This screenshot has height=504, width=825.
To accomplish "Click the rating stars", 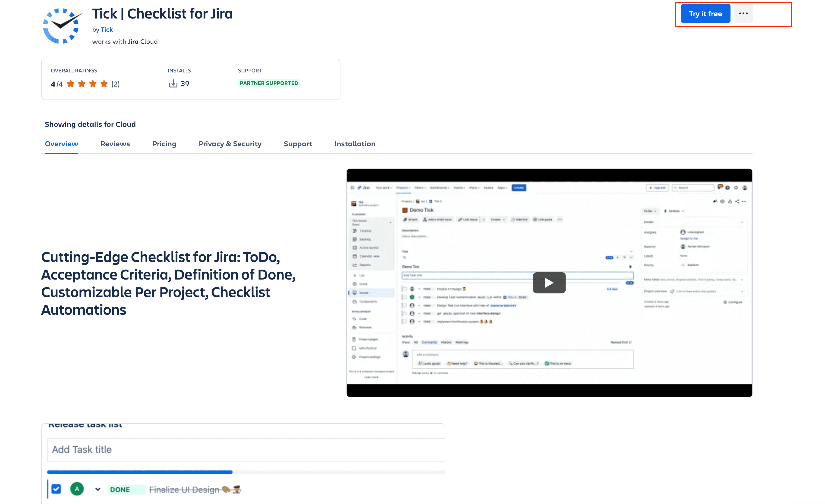I will tap(87, 84).
